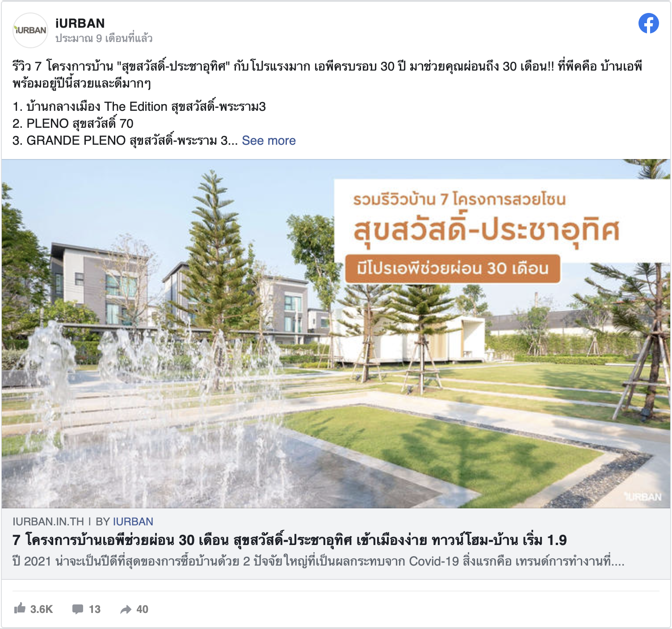672x629 pixels.
Task: Click the IURBAN watermark on image
Action: pos(643,497)
